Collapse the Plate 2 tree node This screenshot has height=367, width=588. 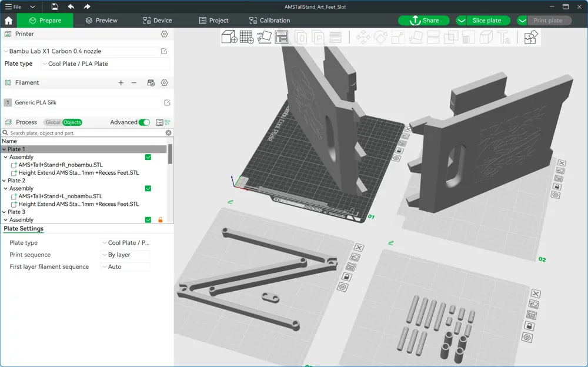4,181
